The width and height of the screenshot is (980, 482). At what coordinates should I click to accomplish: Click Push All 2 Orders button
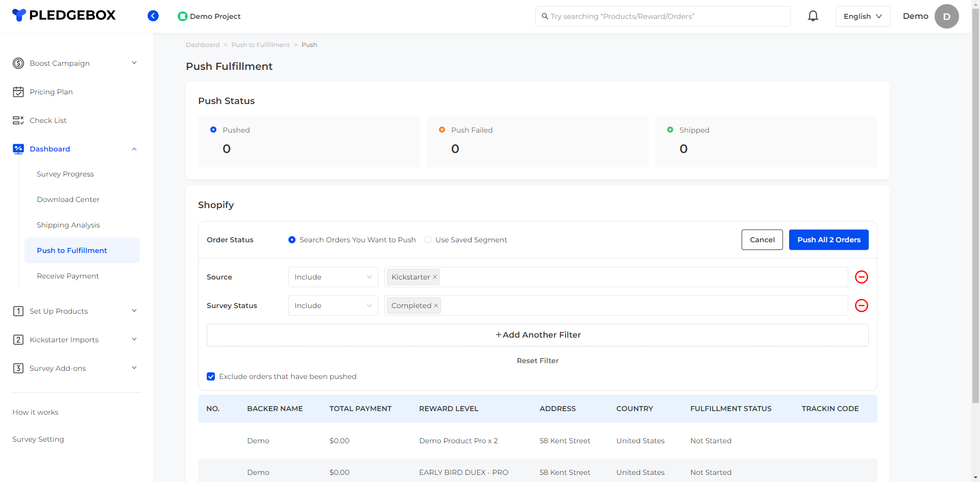tap(829, 240)
